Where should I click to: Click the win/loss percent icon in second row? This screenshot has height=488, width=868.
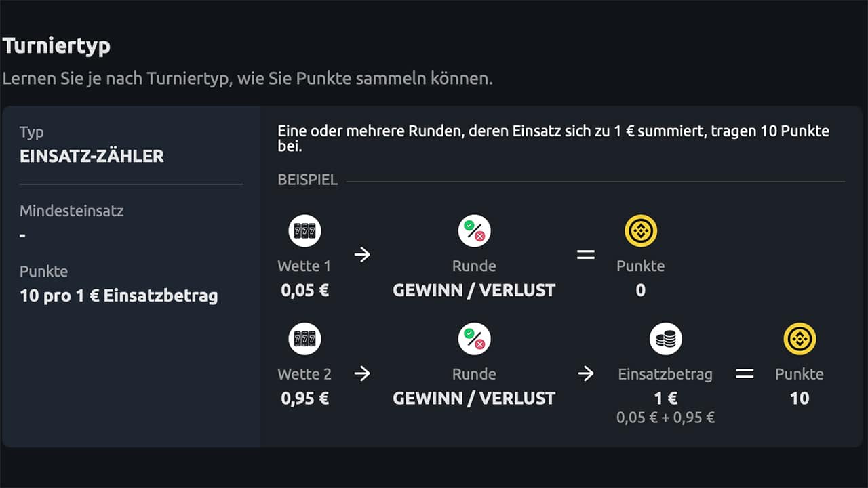474,339
